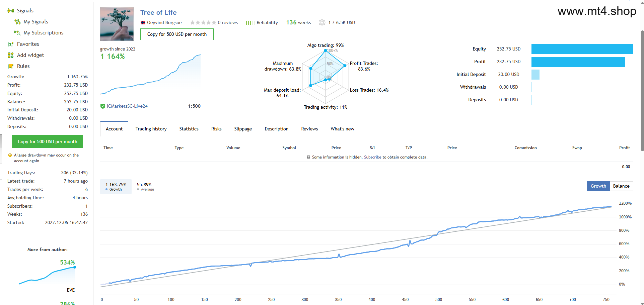Click the Type column header
This screenshot has width=644, height=305.
(179, 148)
